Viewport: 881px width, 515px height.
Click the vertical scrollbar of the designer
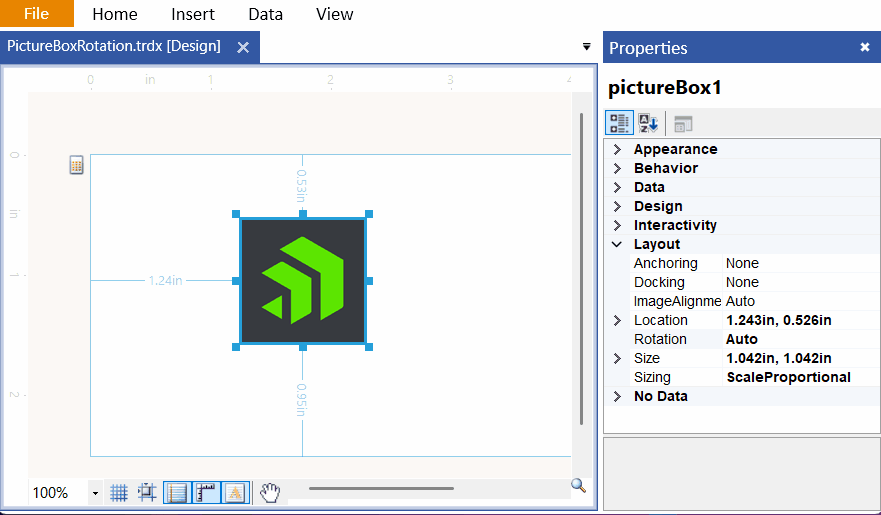(x=582, y=269)
